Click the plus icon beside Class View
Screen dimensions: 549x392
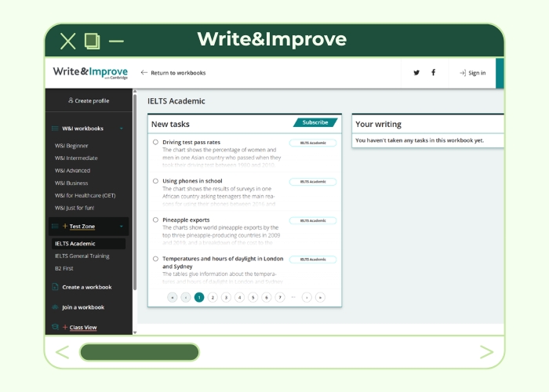(65, 327)
